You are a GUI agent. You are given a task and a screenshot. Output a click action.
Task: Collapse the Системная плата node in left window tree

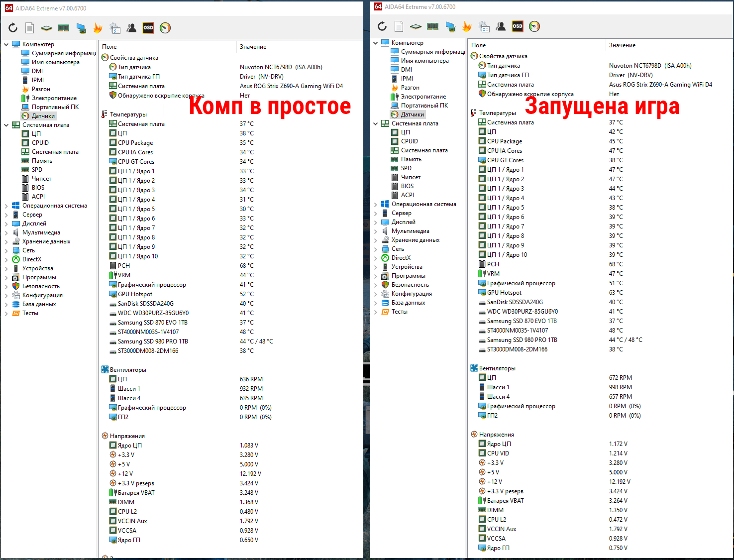(6, 125)
